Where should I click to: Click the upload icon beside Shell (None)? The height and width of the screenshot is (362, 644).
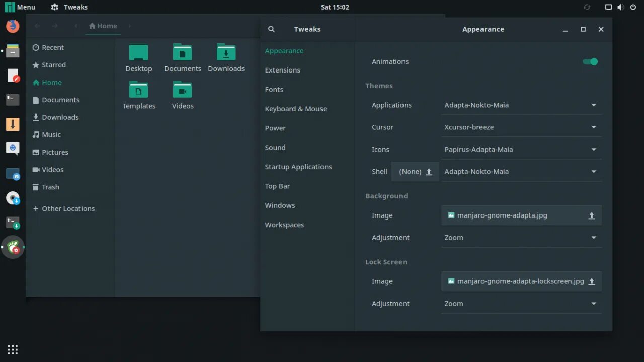pyautogui.click(x=429, y=172)
